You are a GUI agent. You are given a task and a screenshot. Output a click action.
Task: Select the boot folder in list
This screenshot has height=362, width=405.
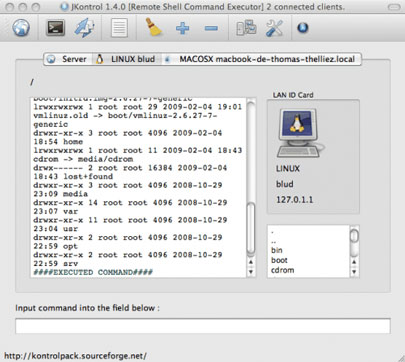279,260
